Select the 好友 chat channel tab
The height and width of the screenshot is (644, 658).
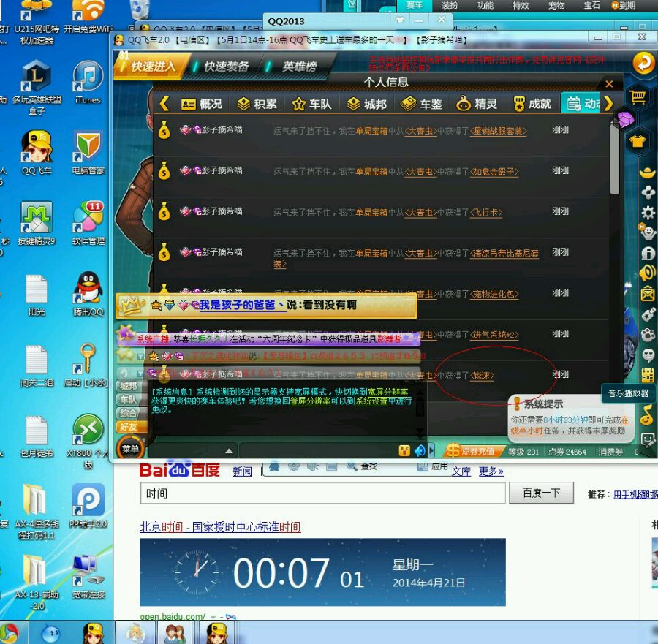point(130,427)
